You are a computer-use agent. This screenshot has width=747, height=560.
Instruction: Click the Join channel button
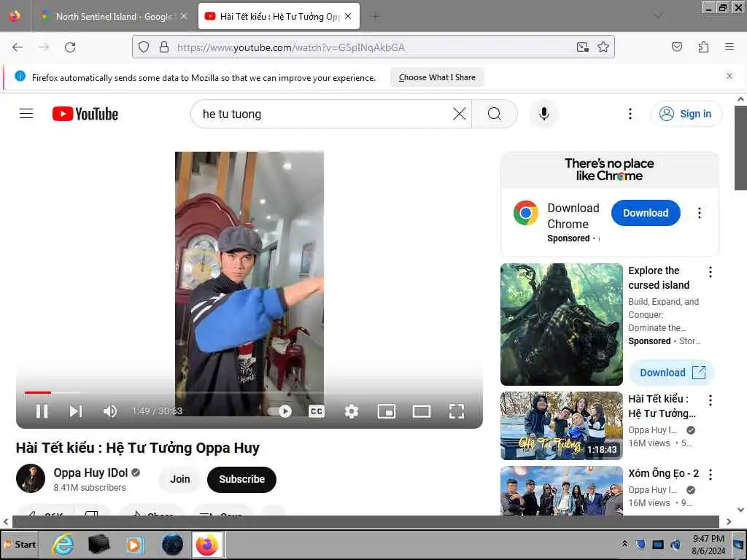[180, 479]
